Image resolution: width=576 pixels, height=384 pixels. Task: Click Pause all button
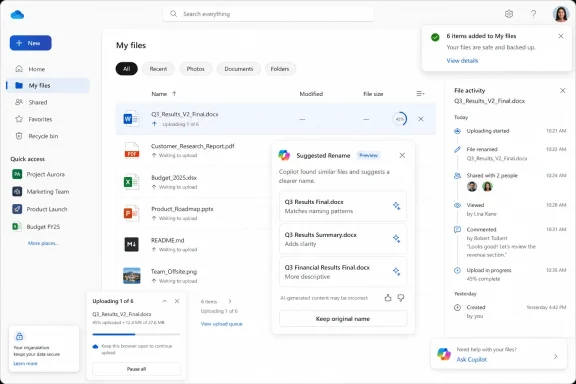tap(136, 369)
